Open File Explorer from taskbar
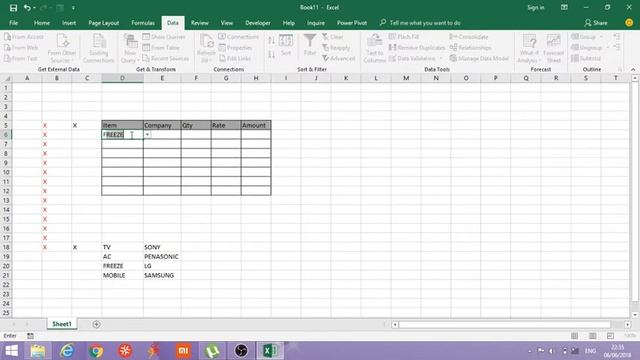Screen dimensions: 640x360 38,351
